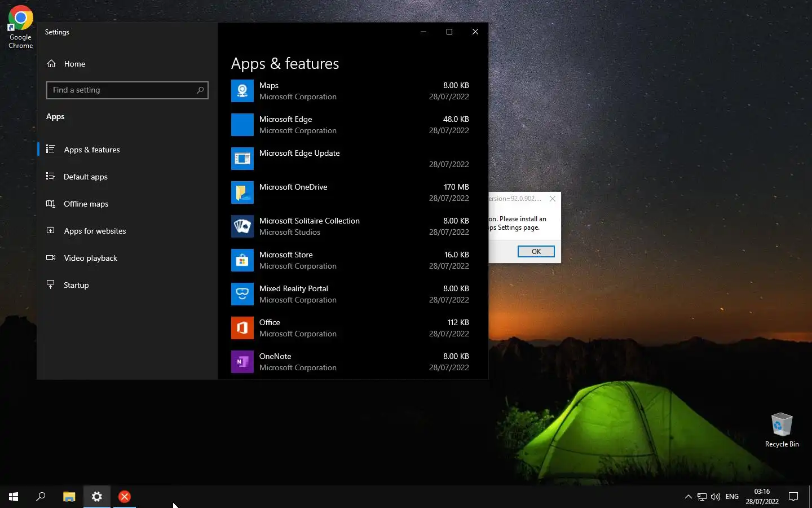Select the Maps app name
Viewport: 812px width, 508px height.
click(x=269, y=85)
